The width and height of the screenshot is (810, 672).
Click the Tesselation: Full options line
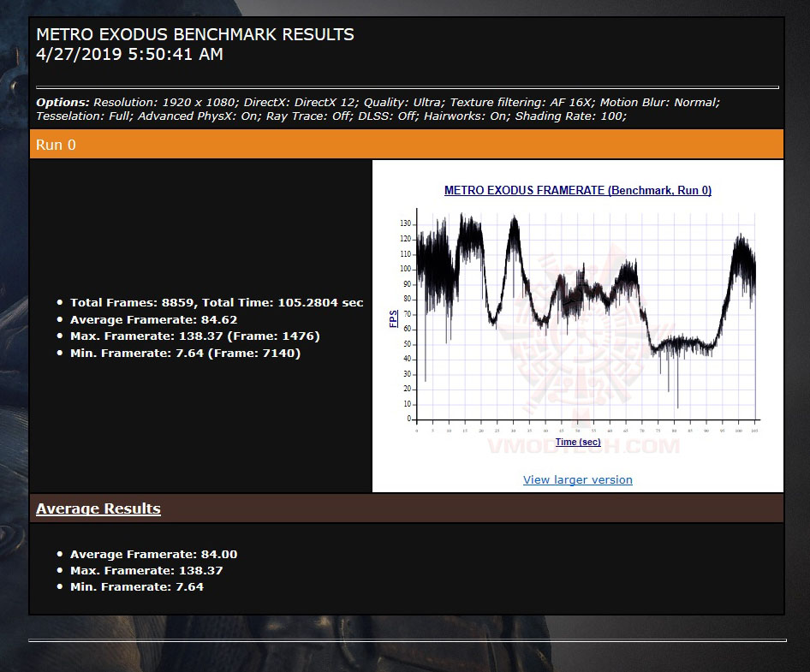(331, 116)
